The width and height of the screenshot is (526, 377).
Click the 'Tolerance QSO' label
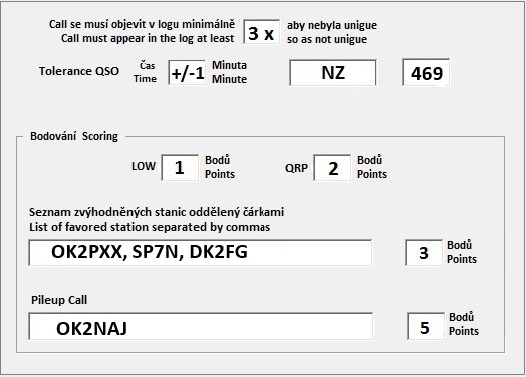[x=79, y=71]
